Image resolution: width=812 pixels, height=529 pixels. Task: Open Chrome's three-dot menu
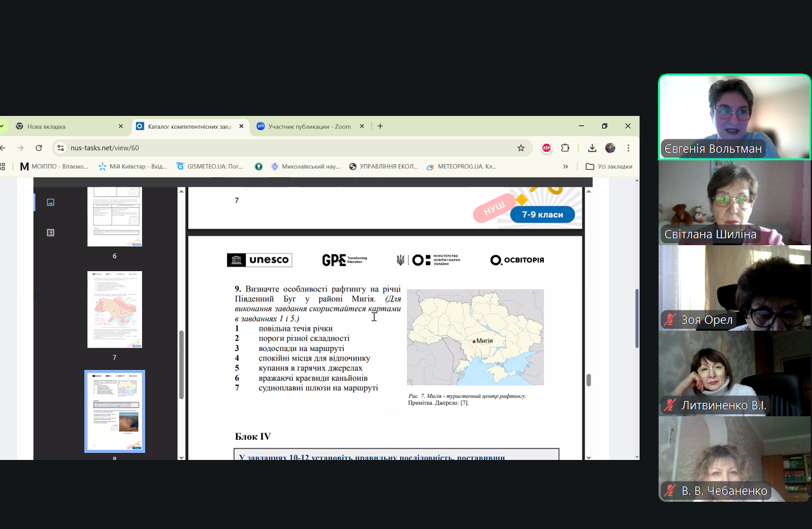628,148
